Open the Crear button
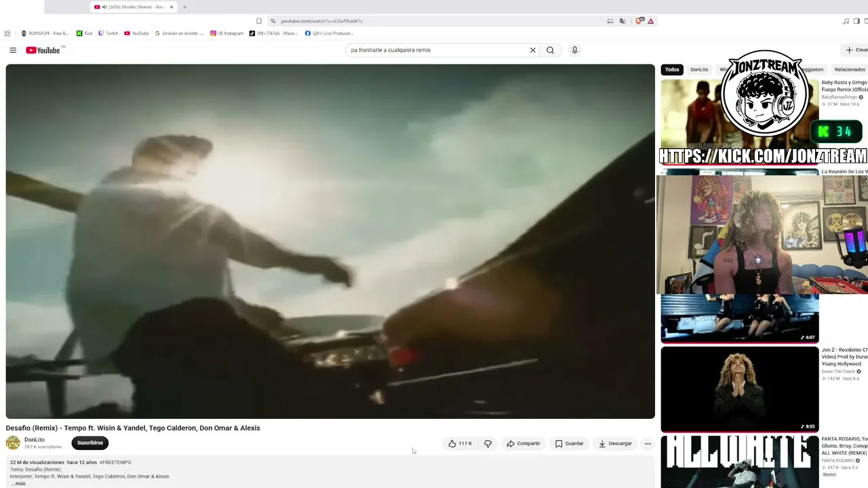The width and height of the screenshot is (868, 488). point(856,50)
